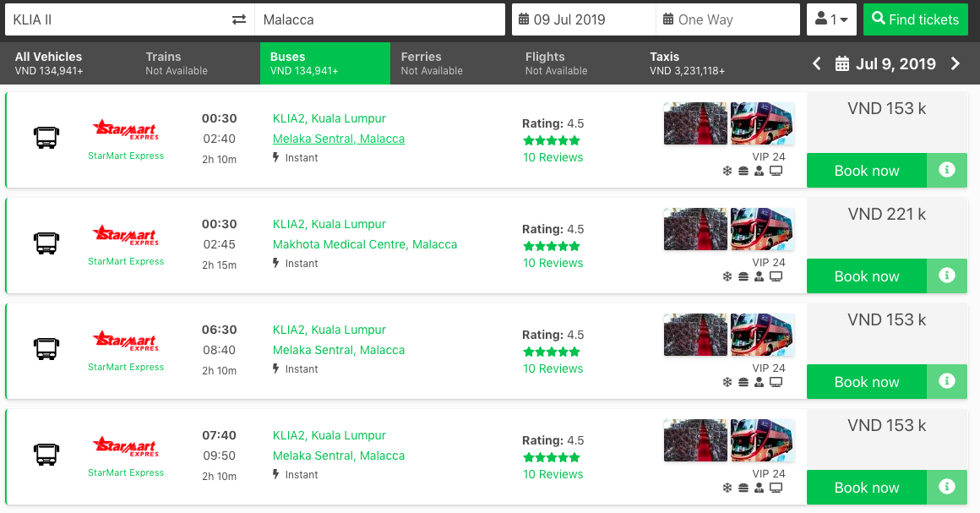Swap origin and destination with arrows icon
The image size is (980, 513).
pyautogui.click(x=239, y=20)
